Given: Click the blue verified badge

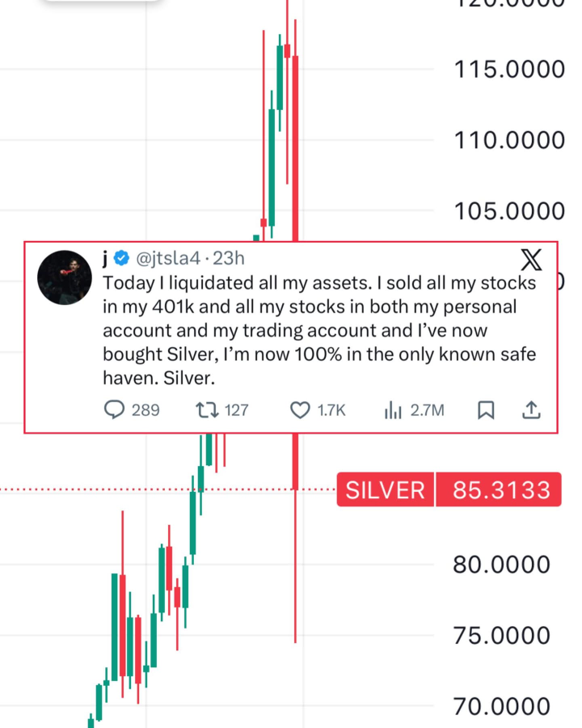Looking at the screenshot, I should pyautogui.click(x=121, y=259).
